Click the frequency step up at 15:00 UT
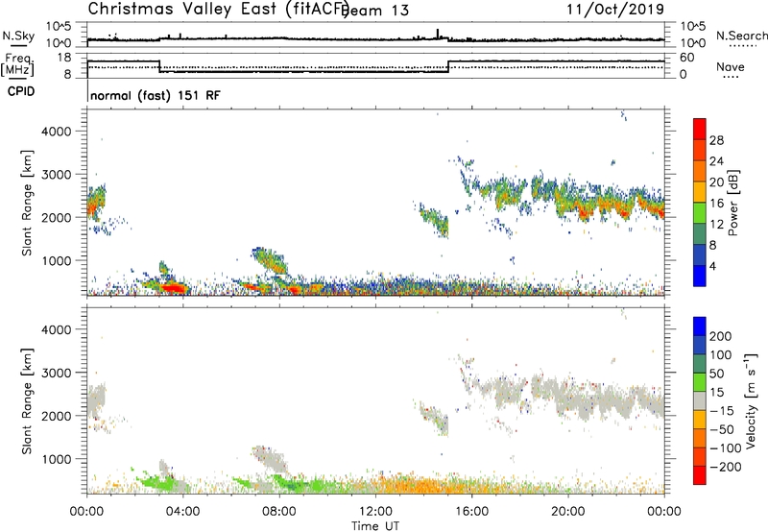The width and height of the screenshot is (768, 532). [x=448, y=66]
